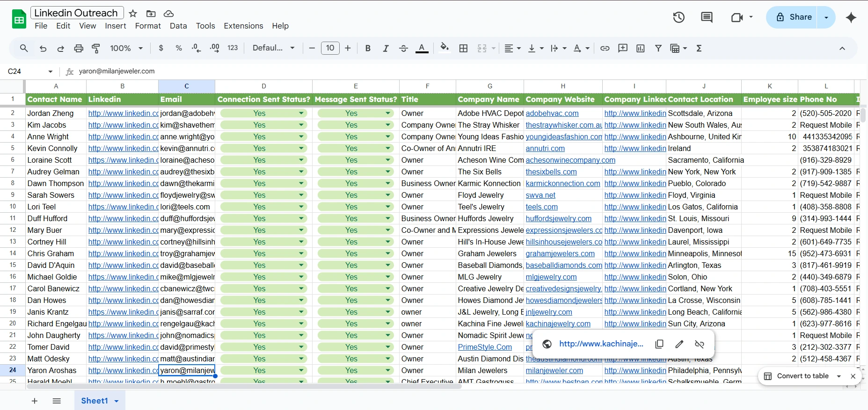The width and height of the screenshot is (868, 410).
Task: Click the Share button
Action: click(794, 17)
